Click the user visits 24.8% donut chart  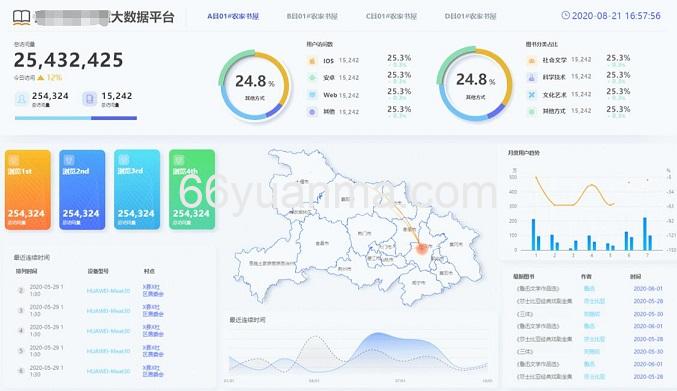coord(255,85)
